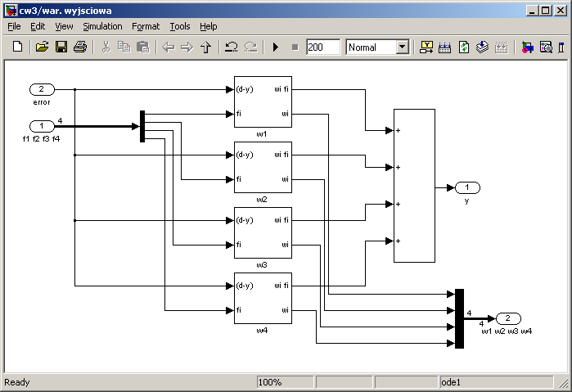Expand the Normal simulation mode dropdown
572x392 pixels.
pyautogui.click(x=402, y=47)
